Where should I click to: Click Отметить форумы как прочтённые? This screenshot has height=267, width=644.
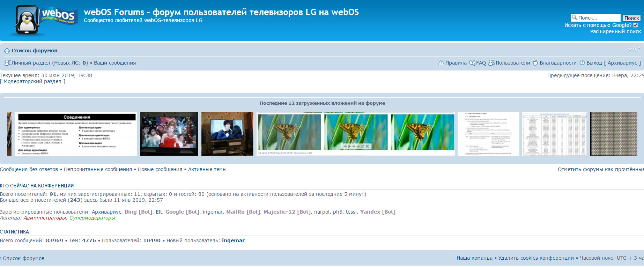[600, 169]
